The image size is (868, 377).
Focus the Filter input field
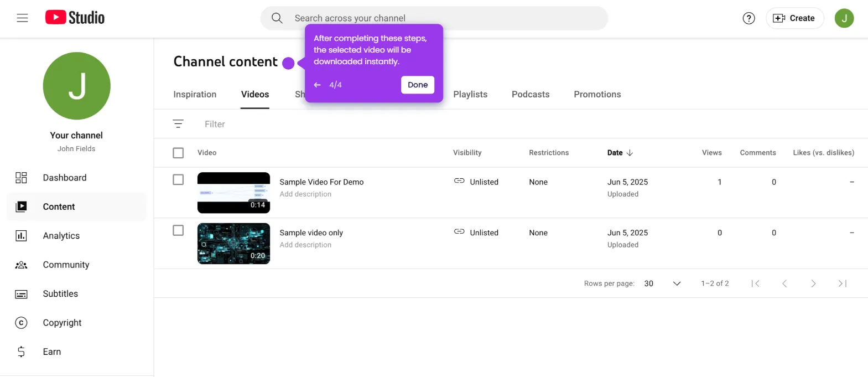pyautogui.click(x=531, y=124)
